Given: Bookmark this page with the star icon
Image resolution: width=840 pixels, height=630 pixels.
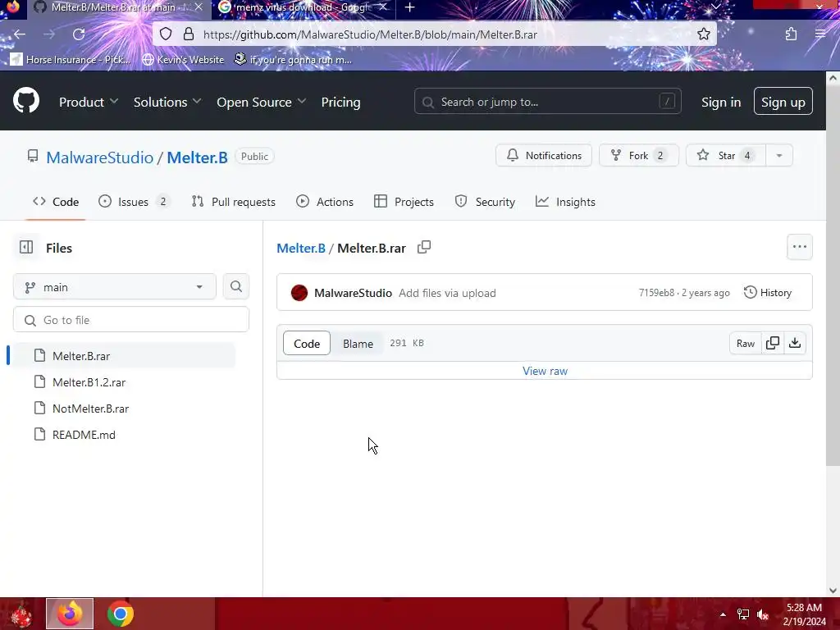Looking at the screenshot, I should point(703,34).
